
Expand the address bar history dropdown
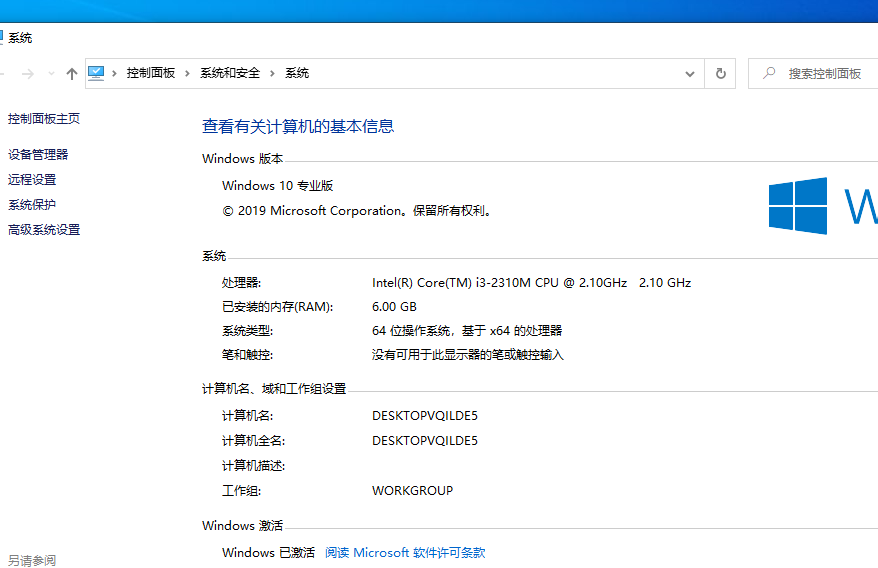click(x=690, y=73)
